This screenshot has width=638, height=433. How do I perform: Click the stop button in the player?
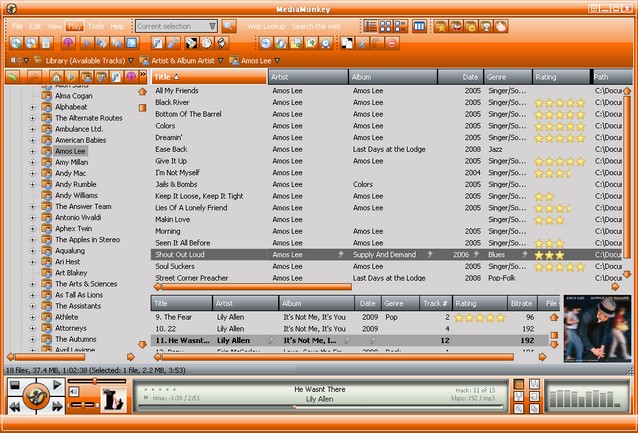click(15, 385)
